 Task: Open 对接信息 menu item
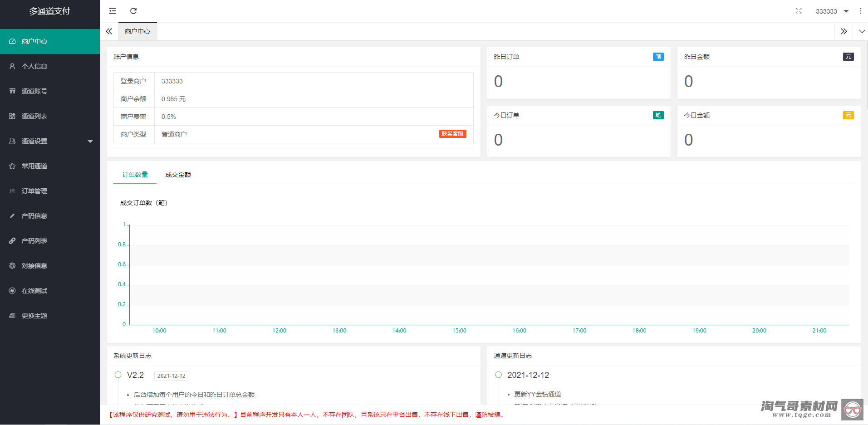[50, 266]
